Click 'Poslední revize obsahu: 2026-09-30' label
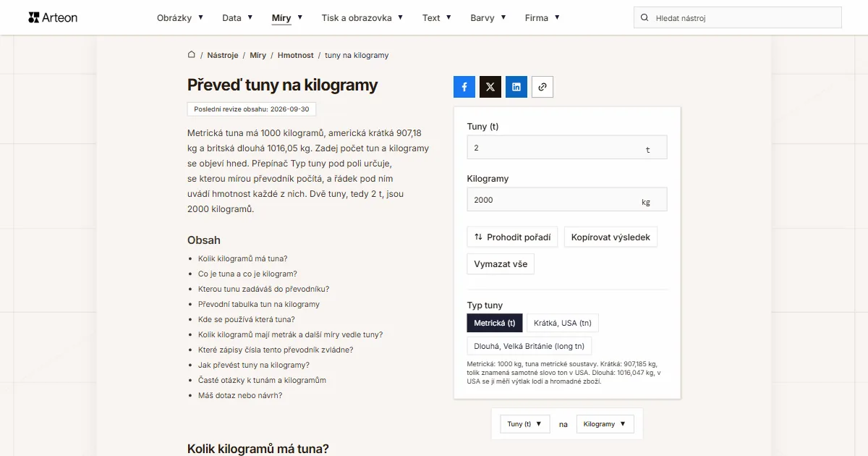The width and height of the screenshot is (868, 456). [x=252, y=109]
